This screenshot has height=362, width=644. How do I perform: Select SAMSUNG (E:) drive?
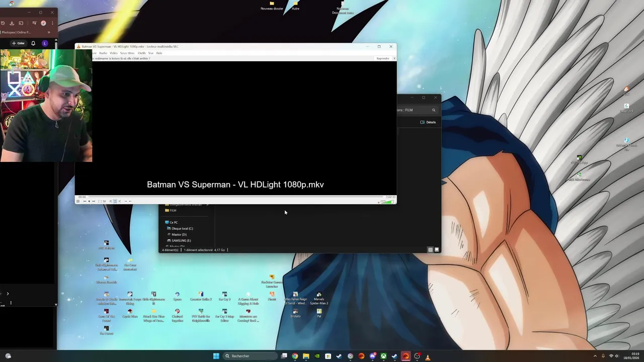179,240
